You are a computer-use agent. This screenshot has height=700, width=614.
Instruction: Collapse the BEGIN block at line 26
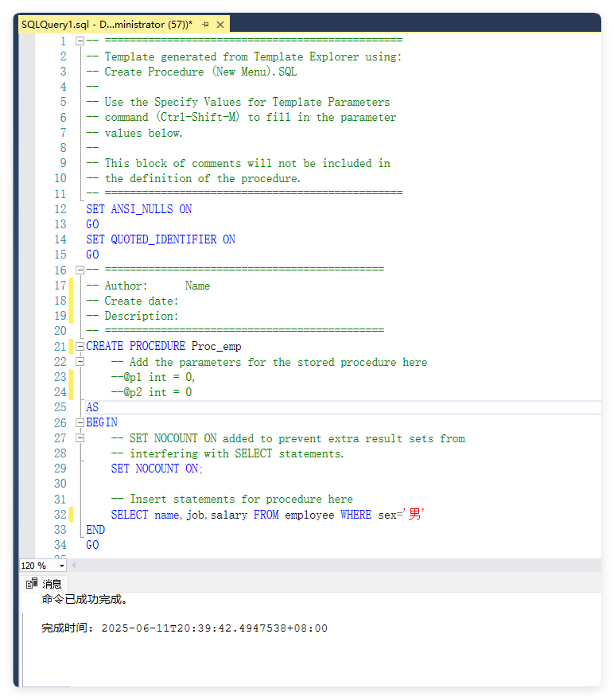[80, 422]
